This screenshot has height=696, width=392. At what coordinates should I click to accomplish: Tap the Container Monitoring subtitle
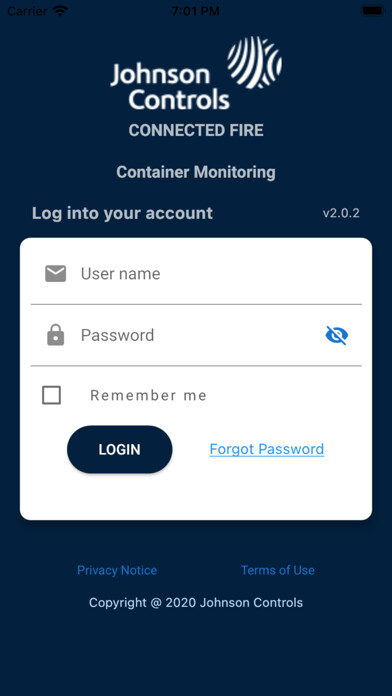196,172
